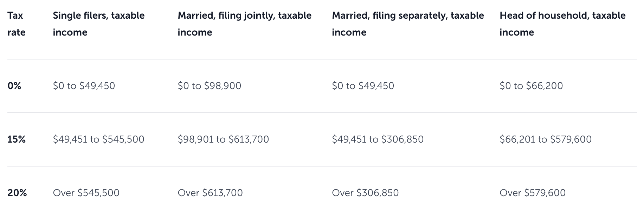The image size is (644, 219).
Task: Click "$0 to $49,450" under Married filing separately
Action: [x=363, y=86]
